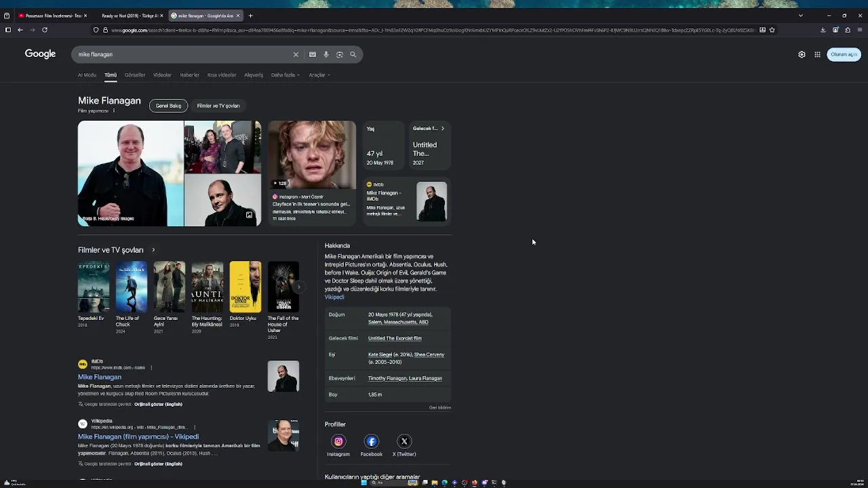Open the Facebook profile icon
The image size is (868, 488).
[371, 441]
